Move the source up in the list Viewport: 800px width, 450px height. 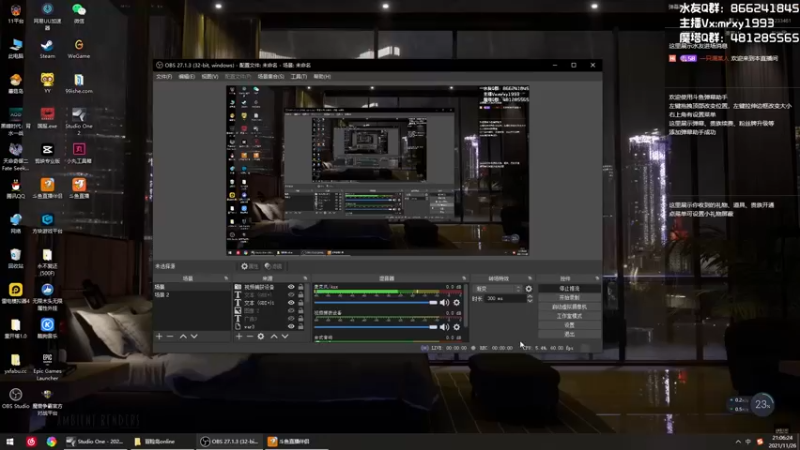274,337
